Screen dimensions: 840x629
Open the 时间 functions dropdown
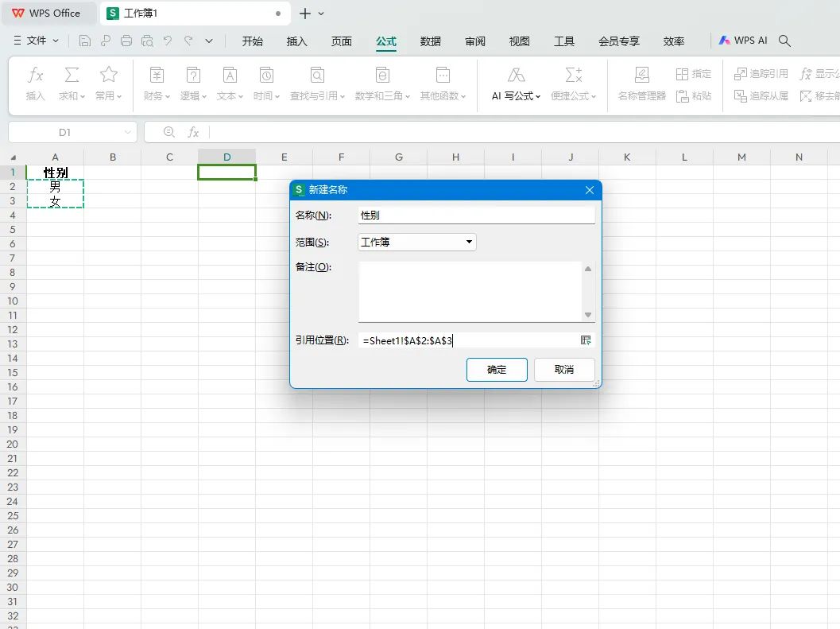coord(266,84)
